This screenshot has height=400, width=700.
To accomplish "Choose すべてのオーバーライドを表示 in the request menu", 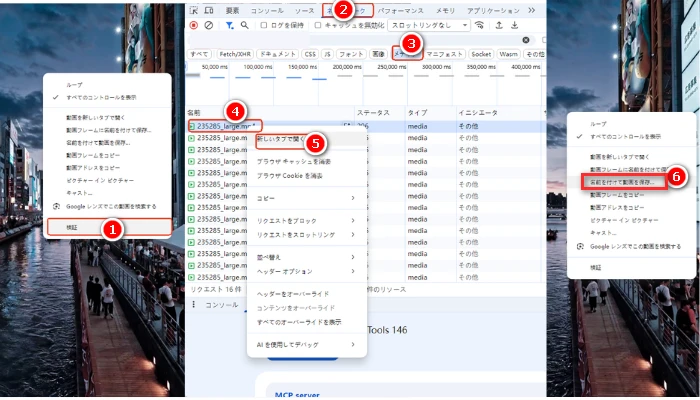I will pyautogui.click(x=299, y=322).
